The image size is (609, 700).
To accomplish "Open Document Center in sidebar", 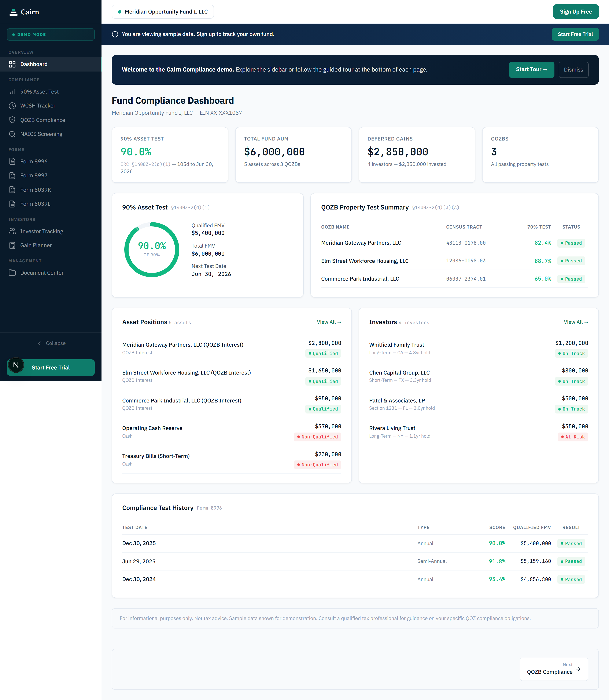I will pyautogui.click(x=51, y=273).
